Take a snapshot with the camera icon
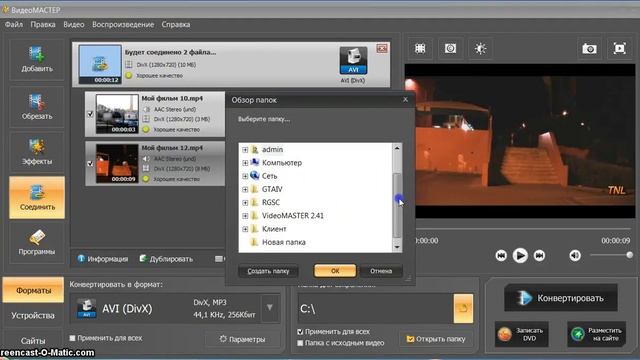The image size is (640, 360). (x=589, y=49)
